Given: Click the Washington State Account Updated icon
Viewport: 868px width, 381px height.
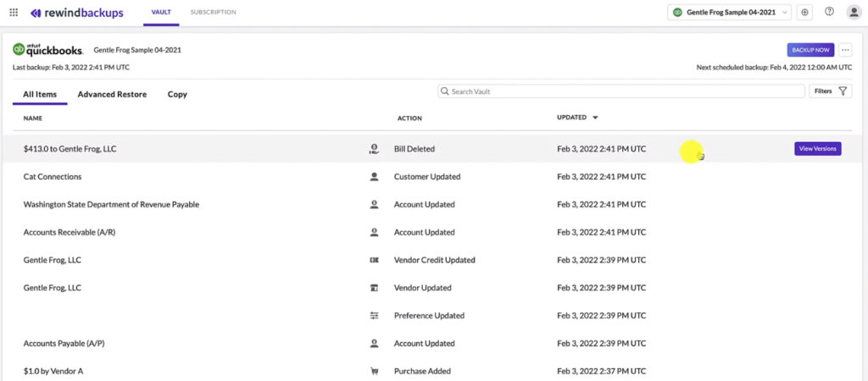Looking at the screenshot, I should click(x=374, y=204).
